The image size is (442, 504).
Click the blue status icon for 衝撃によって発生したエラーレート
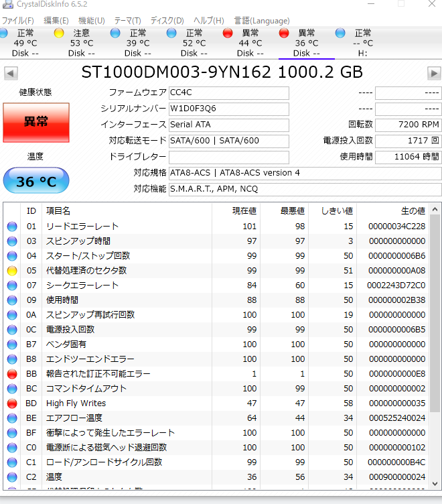pyautogui.click(x=12, y=433)
